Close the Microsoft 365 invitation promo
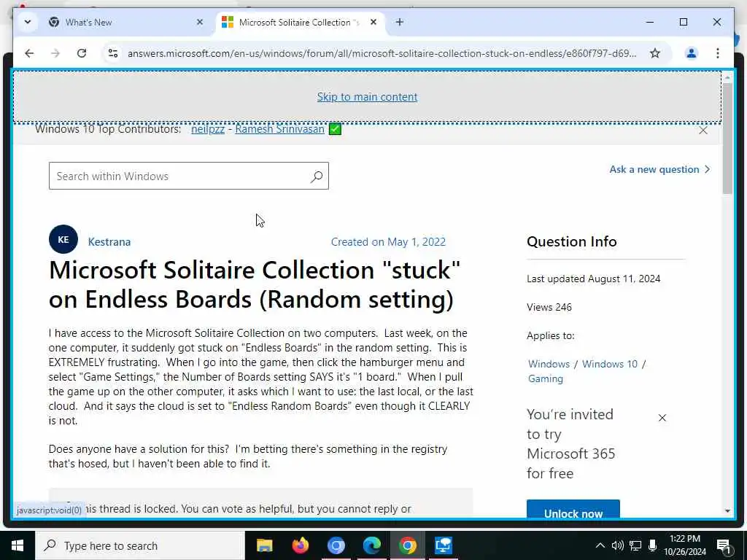The image size is (747, 560). pyautogui.click(x=662, y=418)
